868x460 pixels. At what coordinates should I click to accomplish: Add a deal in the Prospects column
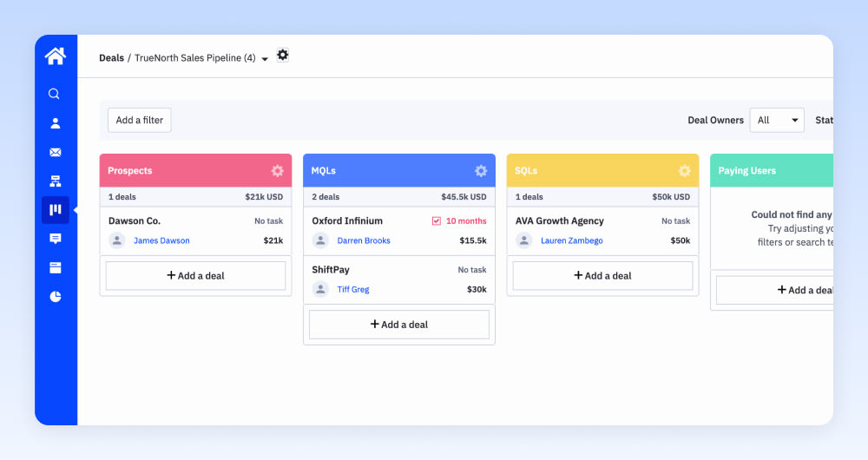pyautogui.click(x=195, y=276)
